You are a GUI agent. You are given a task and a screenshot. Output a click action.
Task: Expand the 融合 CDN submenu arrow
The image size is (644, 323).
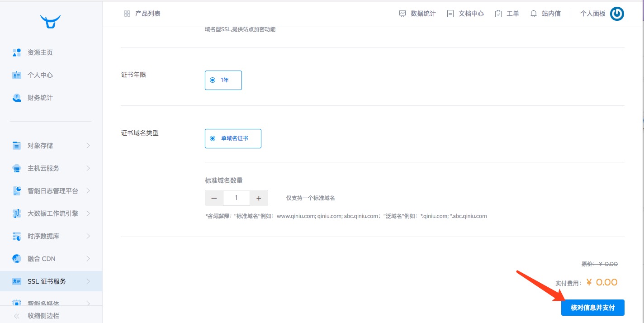[x=88, y=259]
